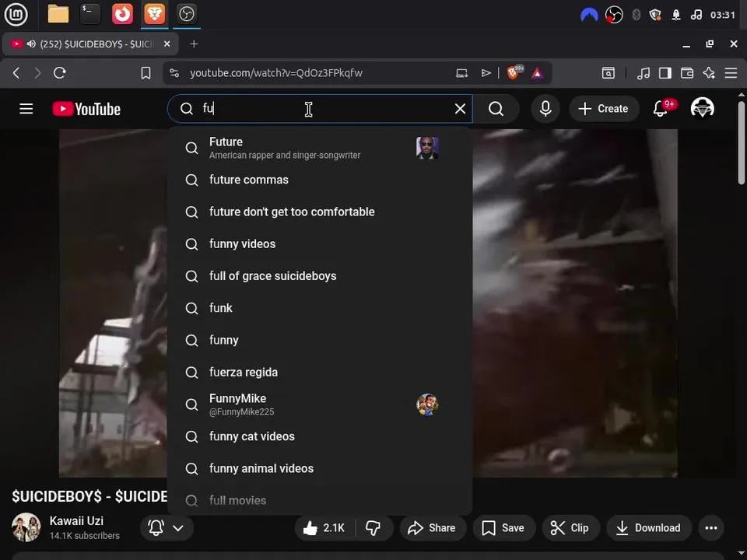Open YouTube notifications bell
This screenshot has width=747, height=560.
(661, 109)
